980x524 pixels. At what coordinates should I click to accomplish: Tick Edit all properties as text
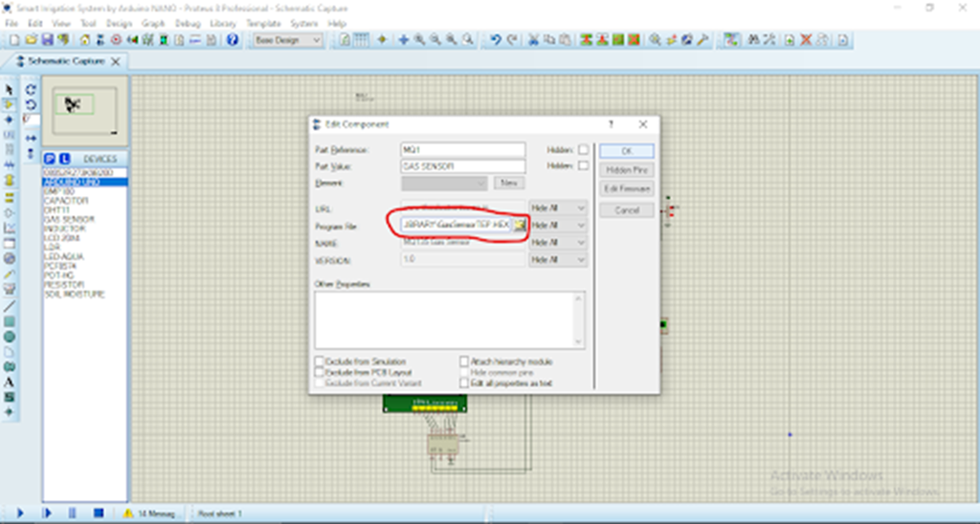464,383
